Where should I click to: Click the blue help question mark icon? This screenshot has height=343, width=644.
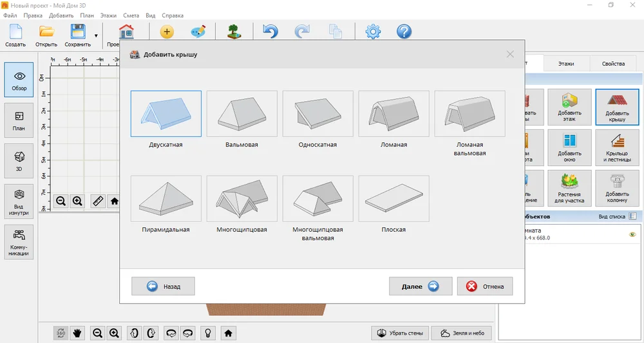click(404, 32)
